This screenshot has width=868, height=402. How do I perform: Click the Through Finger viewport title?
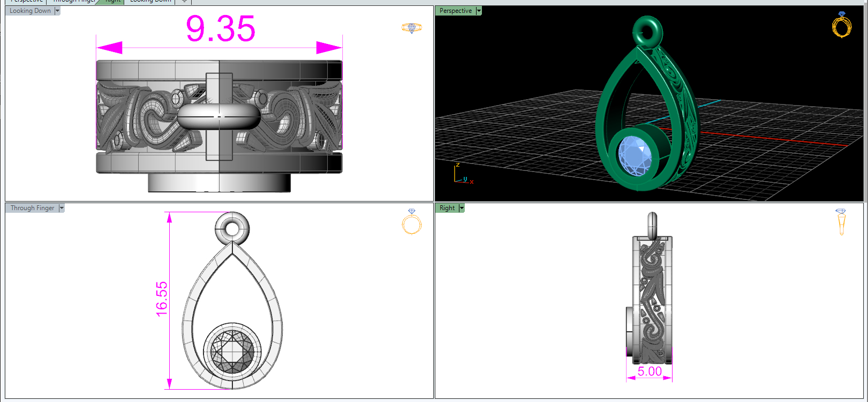pyautogui.click(x=32, y=208)
